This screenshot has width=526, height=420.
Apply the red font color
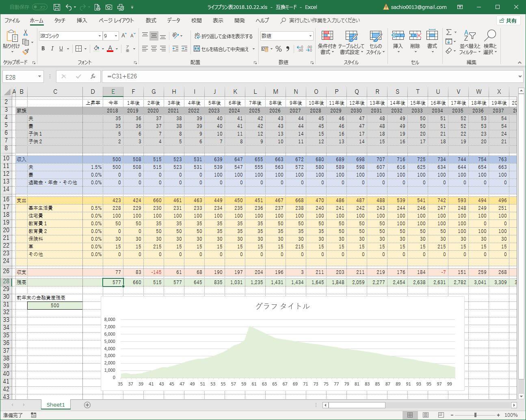pyautogui.click(x=110, y=49)
